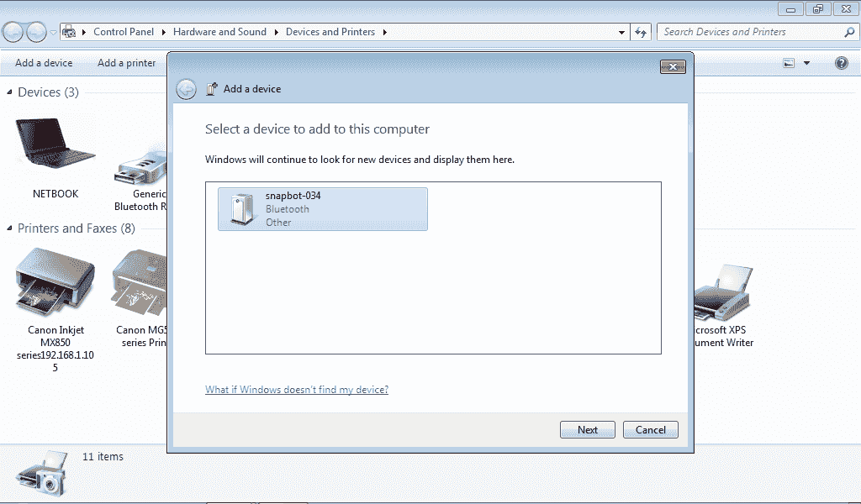861x504 pixels.
Task: Select the snapbot-034 Bluetooth device
Action: coord(322,208)
